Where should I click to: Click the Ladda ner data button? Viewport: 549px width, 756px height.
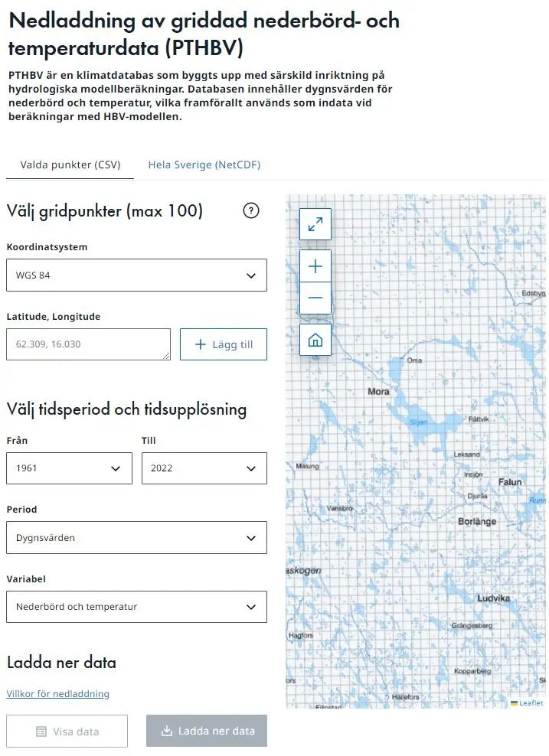click(x=207, y=732)
